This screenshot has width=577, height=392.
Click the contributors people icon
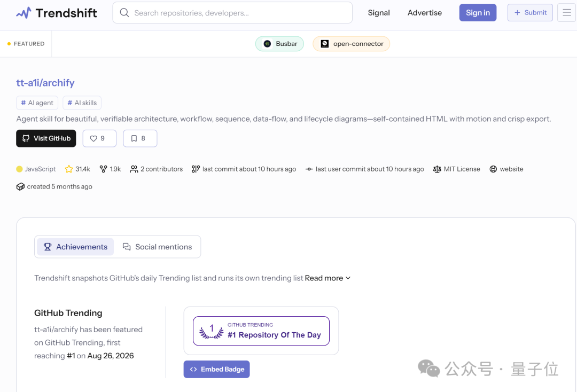pos(134,169)
